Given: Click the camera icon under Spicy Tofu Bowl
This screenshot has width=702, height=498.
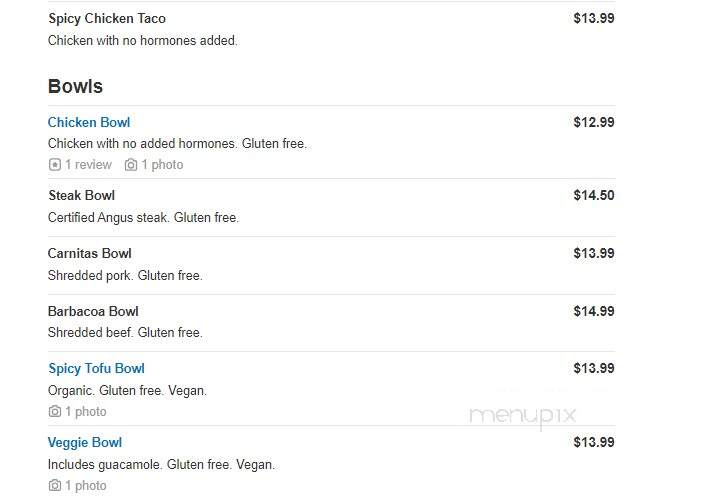Looking at the screenshot, I should pos(55,411).
